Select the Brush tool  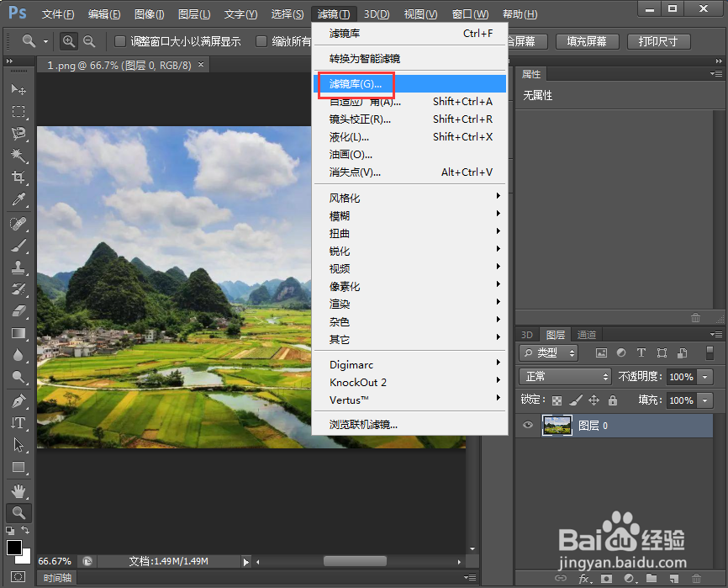coord(18,246)
